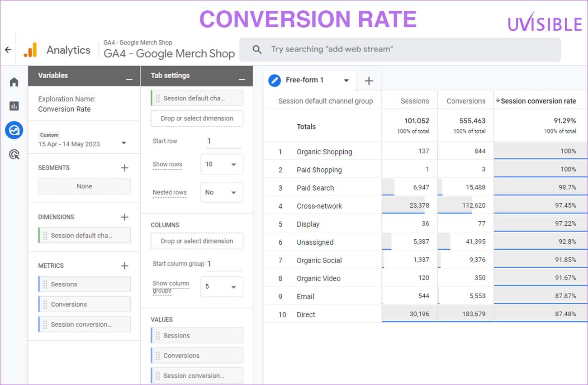Sort by Session conversion rate header

click(538, 101)
